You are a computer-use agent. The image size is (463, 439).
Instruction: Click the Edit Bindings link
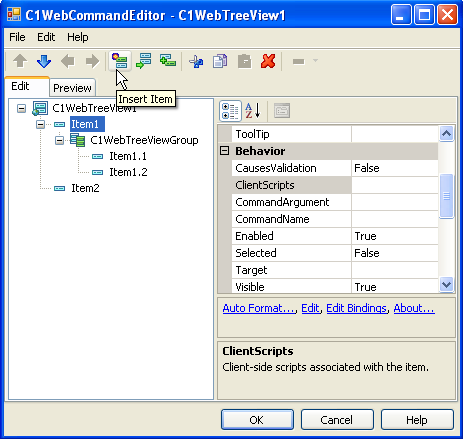click(x=356, y=308)
